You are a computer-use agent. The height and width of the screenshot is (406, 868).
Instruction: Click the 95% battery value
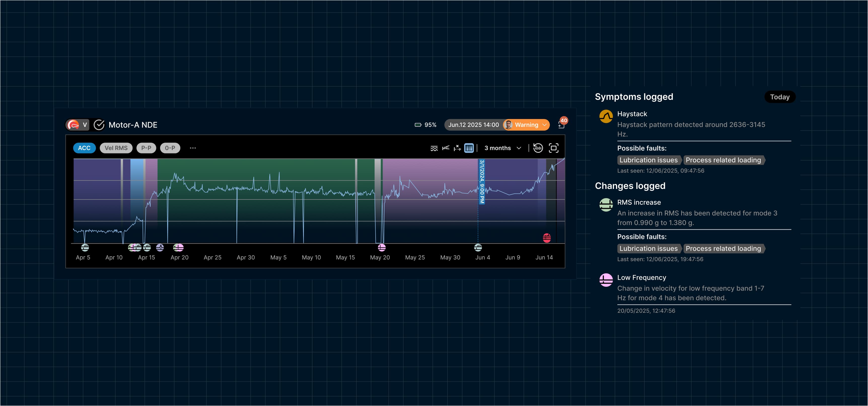click(x=430, y=125)
